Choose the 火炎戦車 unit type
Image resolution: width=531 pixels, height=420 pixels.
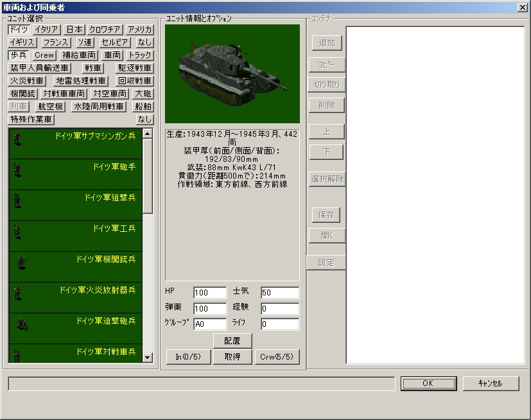click(27, 81)
